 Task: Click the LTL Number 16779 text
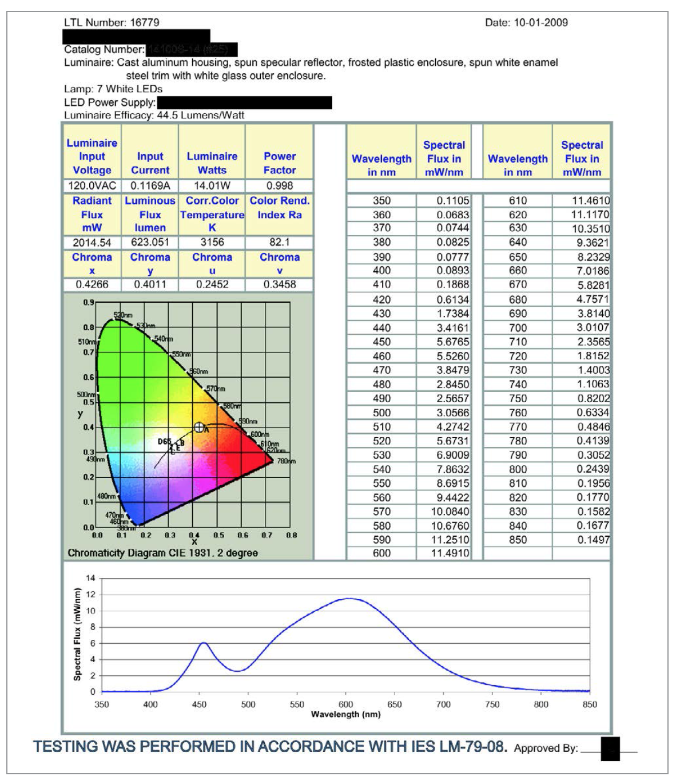(x=112, y=22)
